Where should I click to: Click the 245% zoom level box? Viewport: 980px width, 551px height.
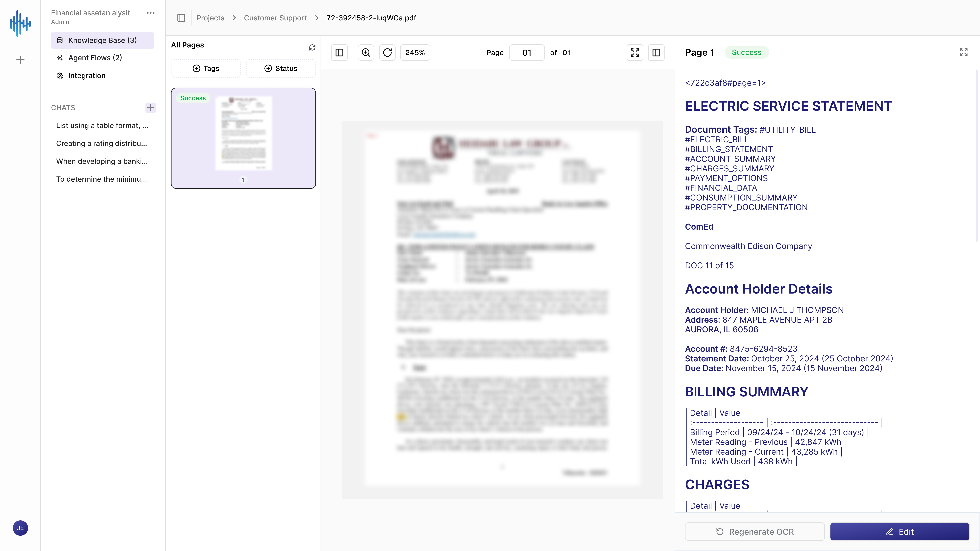(415, 53)
